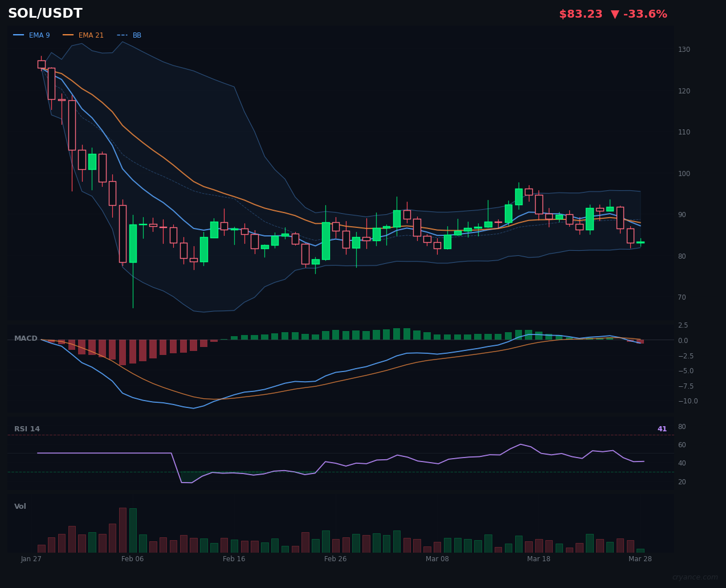This screenshot has height=588, width=726.
Task: Click the SOL/USDT pair title
Action: point(45,14)
